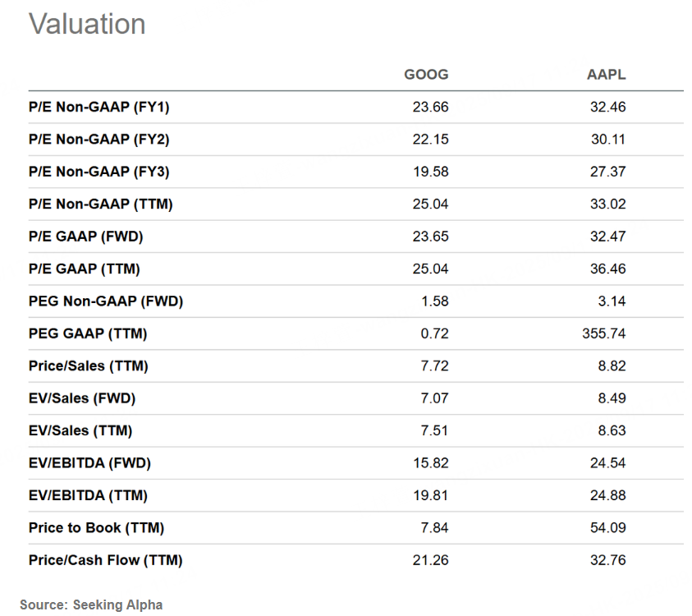
Task: Click the Valuation heading
Action: click(x=87, y=24)
